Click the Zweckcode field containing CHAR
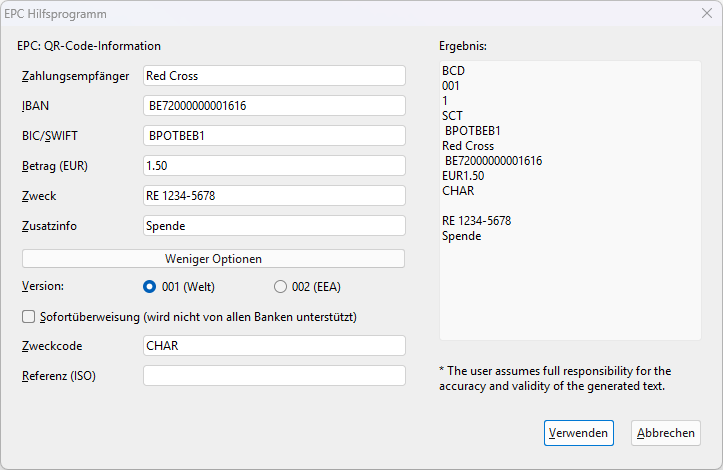This screenshot has height=470, width=723. 274,345
